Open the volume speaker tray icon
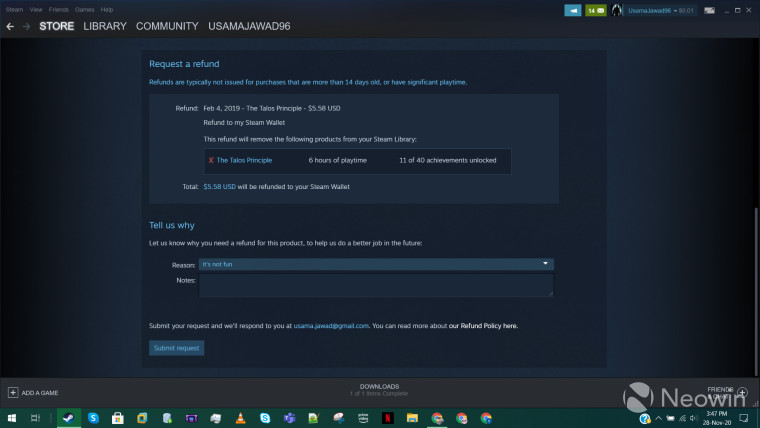The width and height of the screenshot is (760, 428). 694,418
